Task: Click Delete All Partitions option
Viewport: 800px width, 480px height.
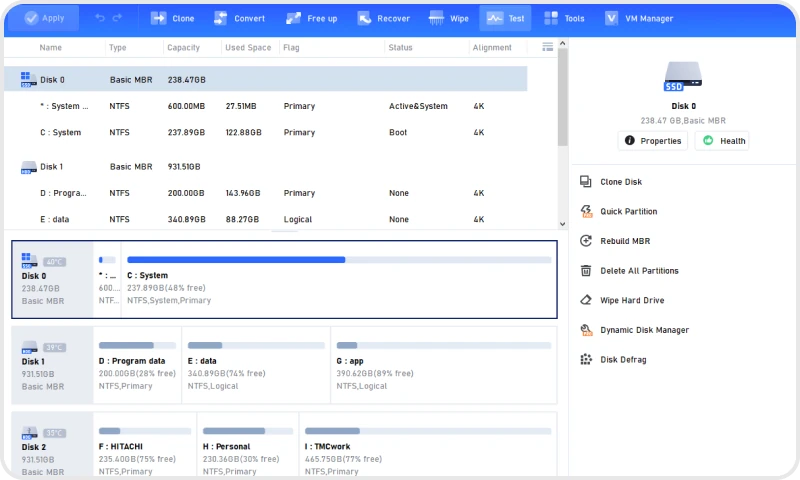Action: click(639, 270)
